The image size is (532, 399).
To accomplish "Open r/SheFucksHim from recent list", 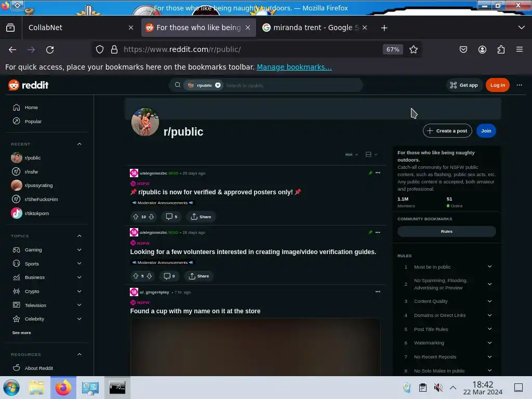I will [42, 199].
